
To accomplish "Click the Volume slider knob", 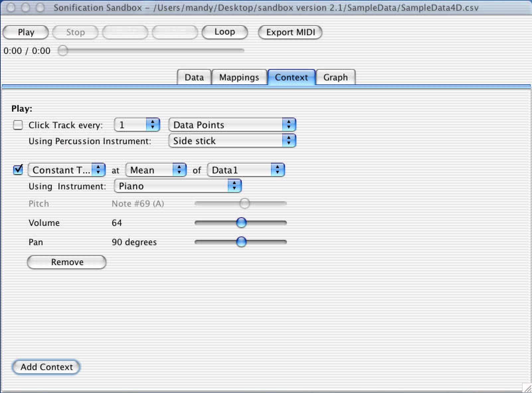I will click(x=241, y=223).
